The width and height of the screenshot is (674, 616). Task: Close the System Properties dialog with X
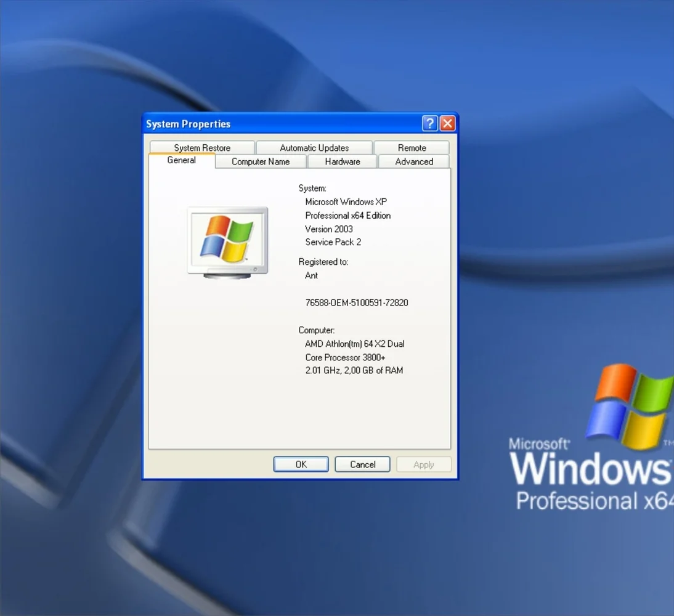coord(448,124)
